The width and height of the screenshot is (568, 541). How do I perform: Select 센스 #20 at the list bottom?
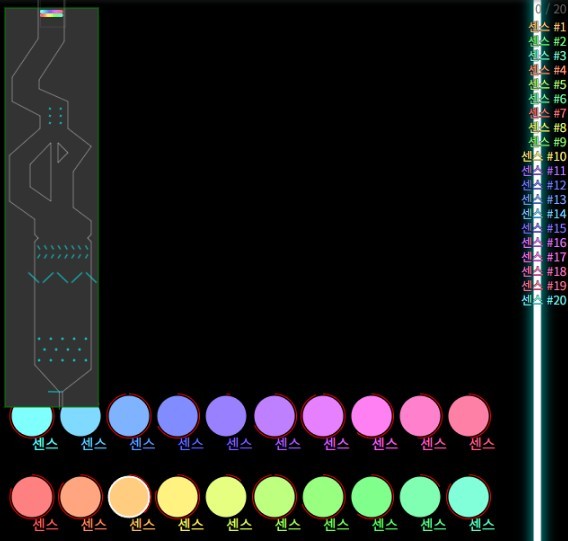(x=544, y=300)
